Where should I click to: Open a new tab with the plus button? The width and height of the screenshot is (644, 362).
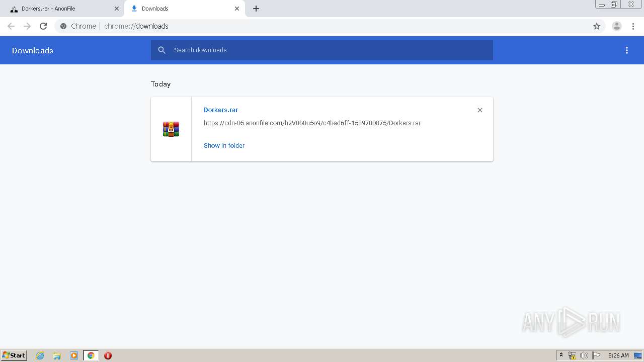click(x=256, y=9)
